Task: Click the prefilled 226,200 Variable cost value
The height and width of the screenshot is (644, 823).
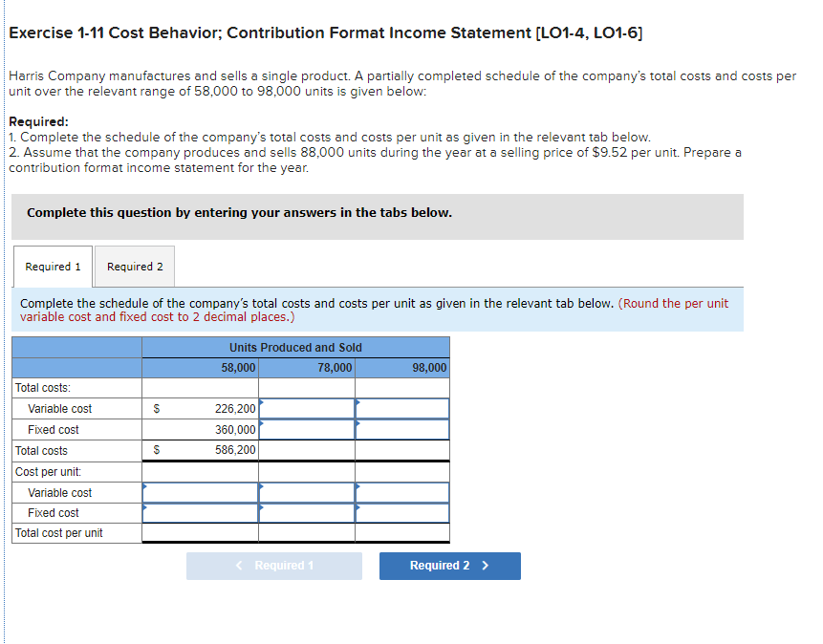Action: pos(227,409)
